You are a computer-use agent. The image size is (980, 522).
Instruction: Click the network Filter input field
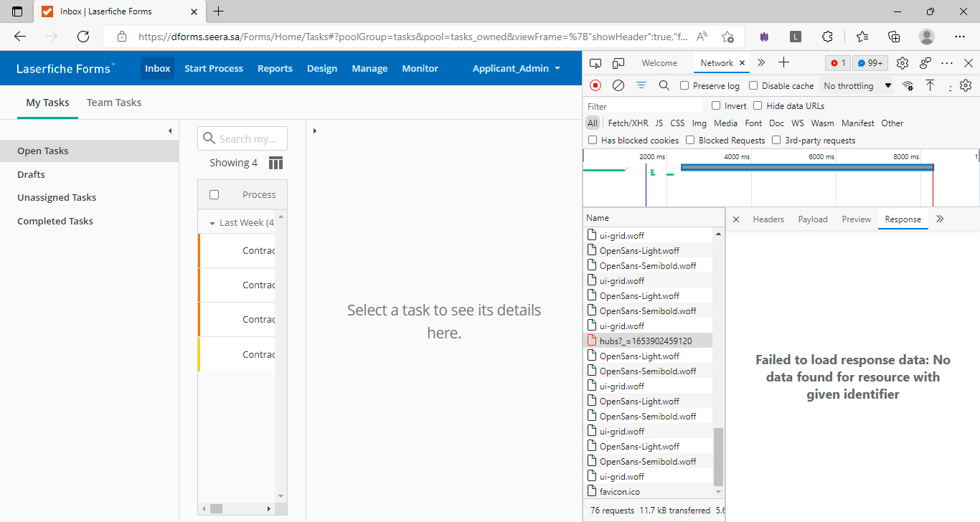point(642,106)
